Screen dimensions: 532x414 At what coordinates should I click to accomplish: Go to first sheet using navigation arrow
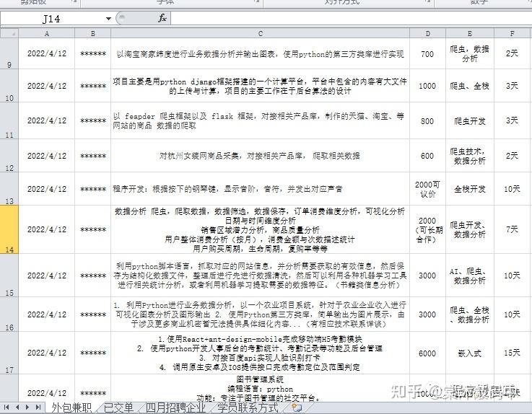[6, 407]
